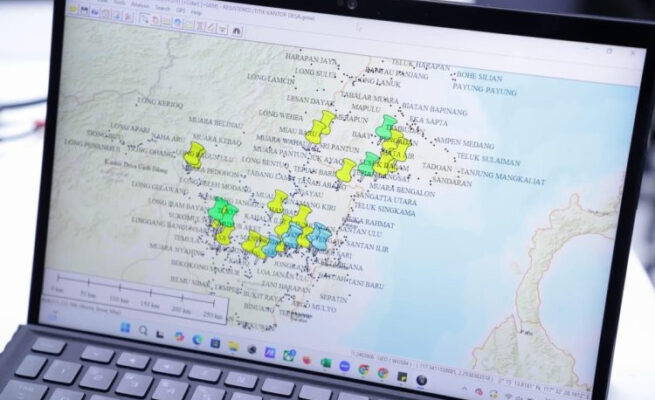Open Windows taskbar search

click(144, 330)
